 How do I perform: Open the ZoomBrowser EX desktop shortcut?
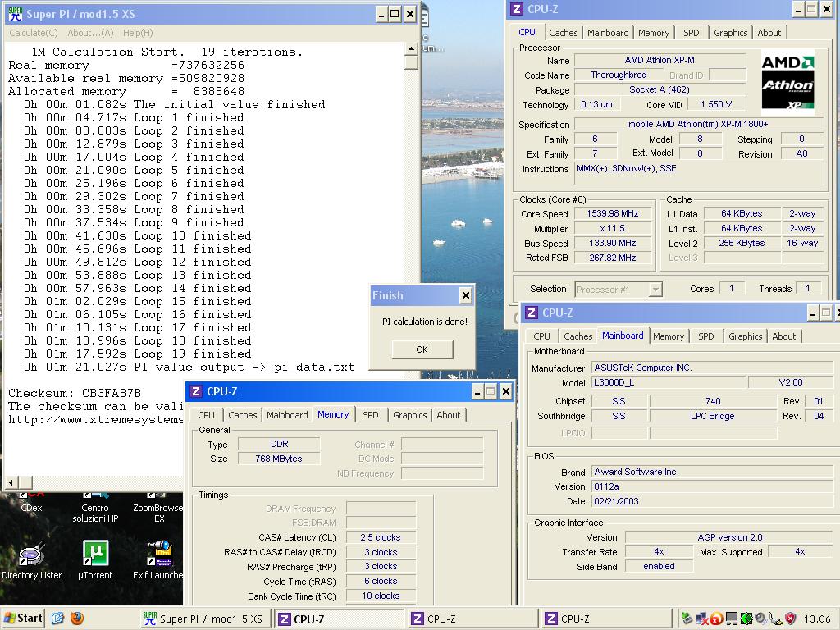158,508
